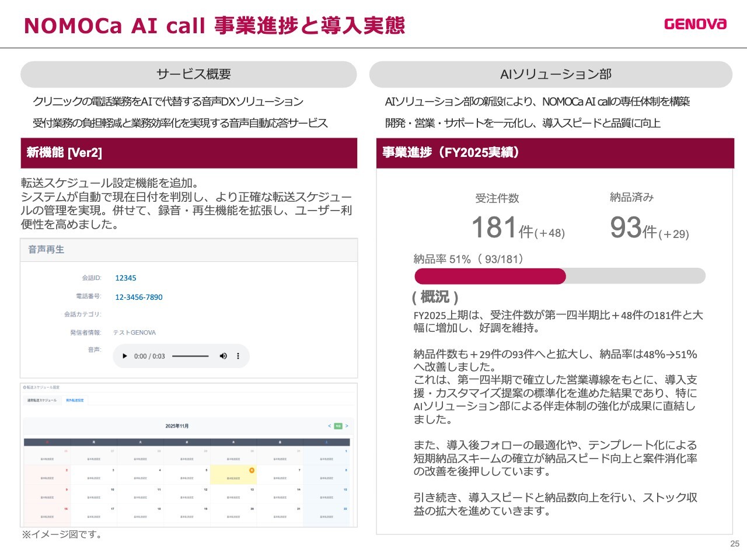
Task: Mute the audio player volume
Action: 223,356
